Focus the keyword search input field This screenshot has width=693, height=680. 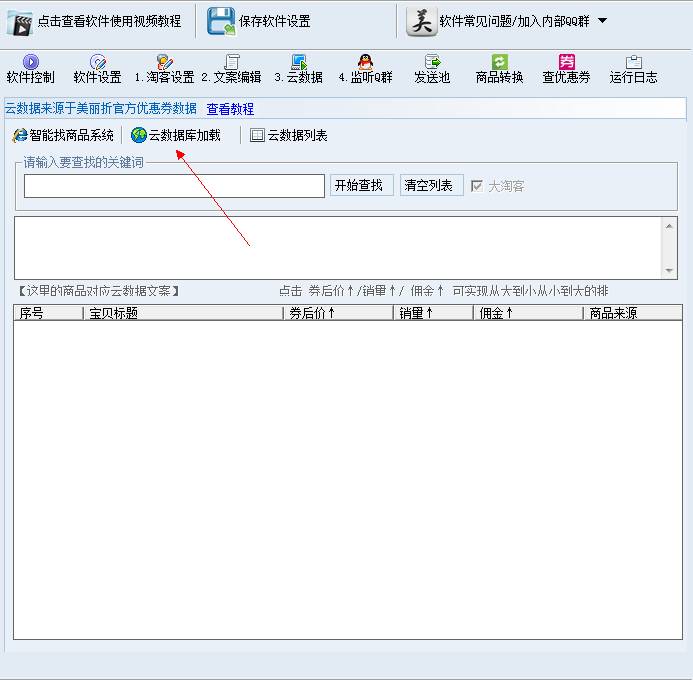[x=174, y=186]
